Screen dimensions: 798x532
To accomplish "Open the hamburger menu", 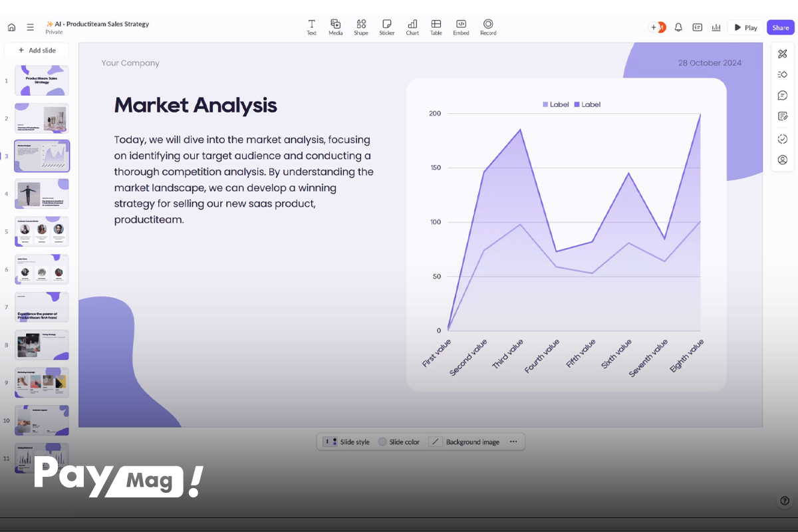I will 30,27.
